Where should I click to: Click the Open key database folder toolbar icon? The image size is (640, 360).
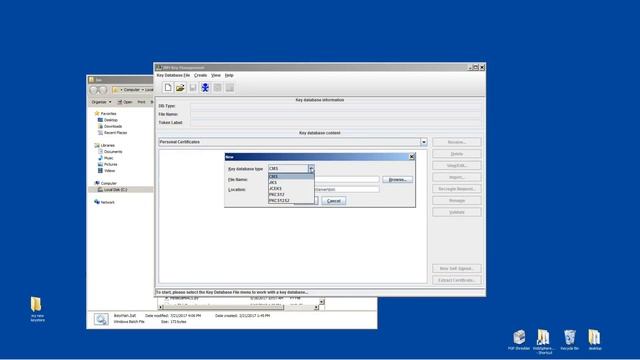pos(180,87)
